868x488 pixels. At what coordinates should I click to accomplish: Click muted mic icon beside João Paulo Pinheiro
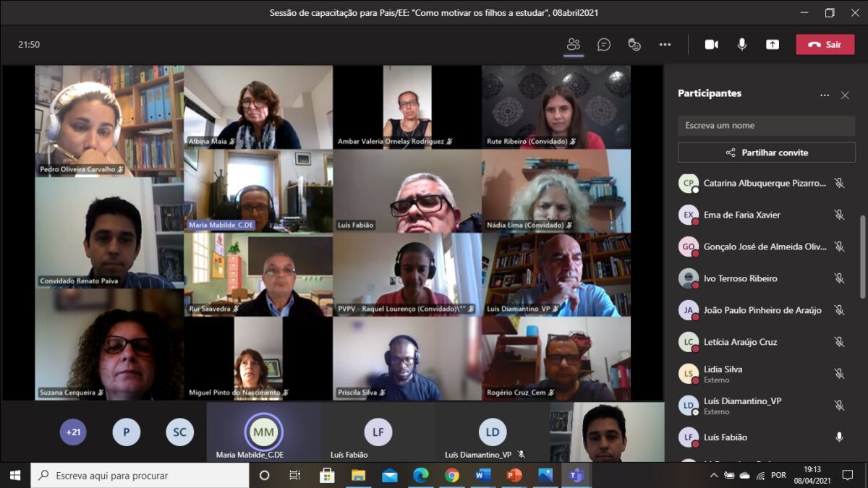pyautogui.click(x=839, y=310)
